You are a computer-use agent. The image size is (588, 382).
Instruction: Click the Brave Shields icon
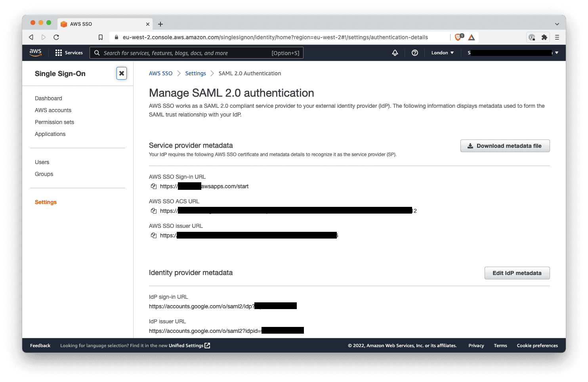(459, 37)
